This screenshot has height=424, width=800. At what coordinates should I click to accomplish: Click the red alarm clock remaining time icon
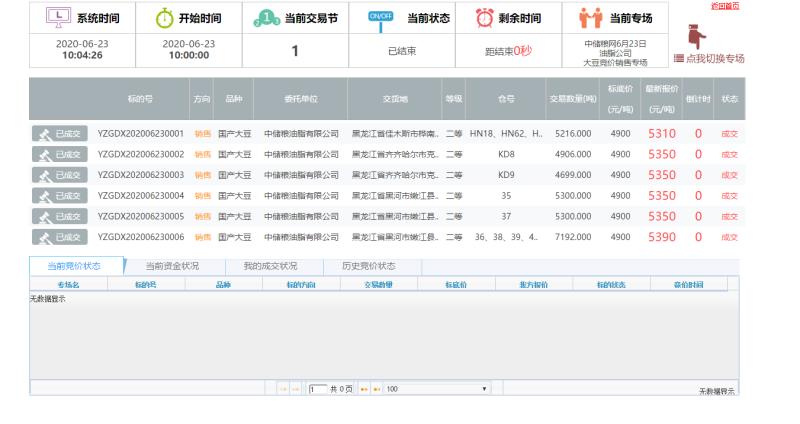[x=484, y=18]
